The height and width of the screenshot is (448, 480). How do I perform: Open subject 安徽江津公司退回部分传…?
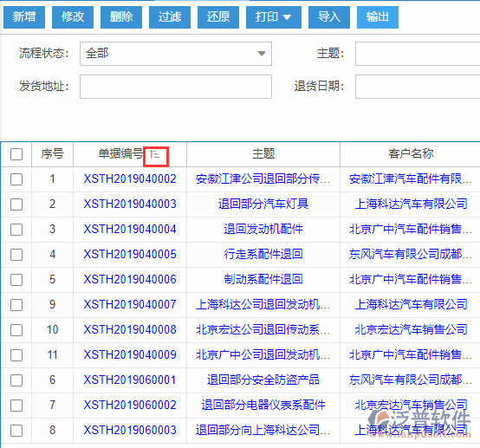point(263,179)
